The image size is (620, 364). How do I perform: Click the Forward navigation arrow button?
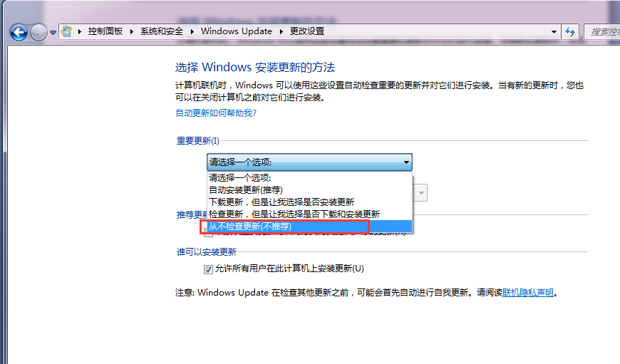38,32
